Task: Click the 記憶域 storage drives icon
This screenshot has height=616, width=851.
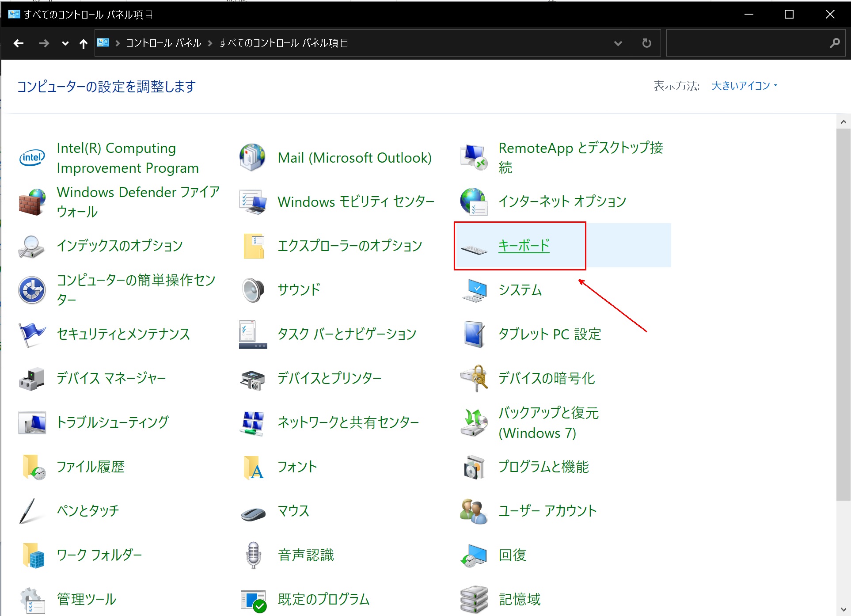Action: tap(474, 600)
